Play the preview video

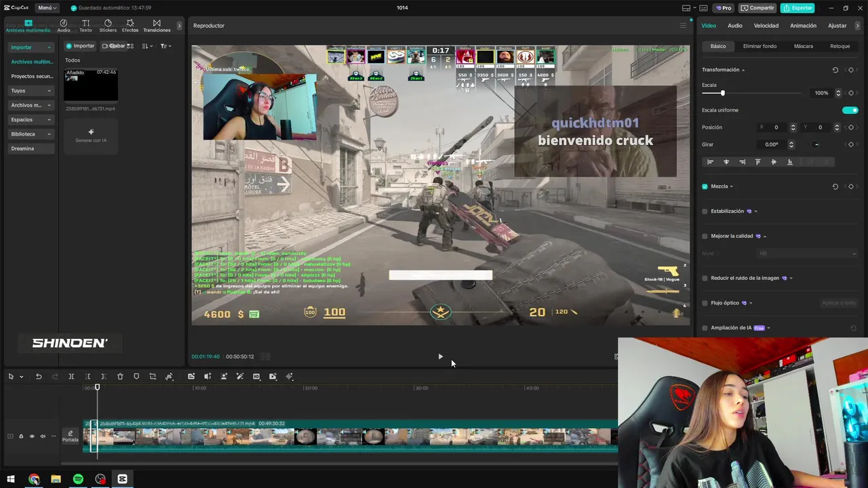440,357
